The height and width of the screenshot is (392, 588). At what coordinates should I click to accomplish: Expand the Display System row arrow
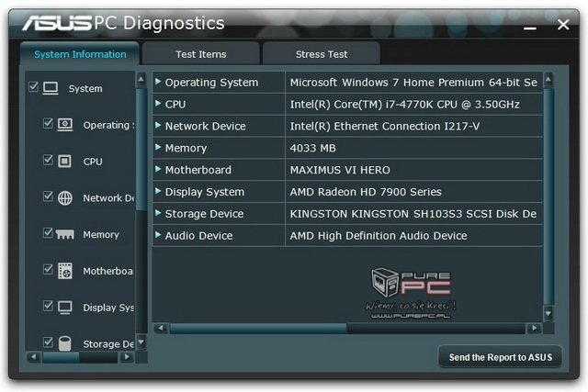click(x=158, y=191)
